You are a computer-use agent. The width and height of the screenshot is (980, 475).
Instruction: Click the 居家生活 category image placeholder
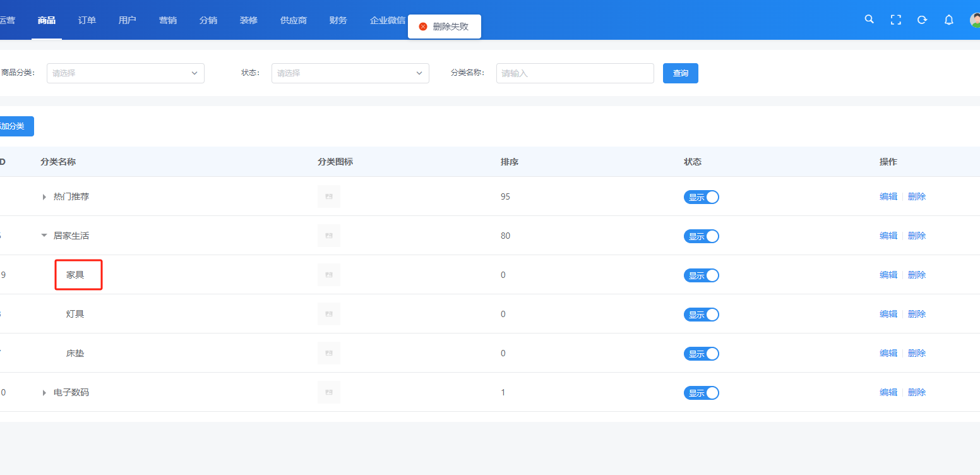point(329,236)
